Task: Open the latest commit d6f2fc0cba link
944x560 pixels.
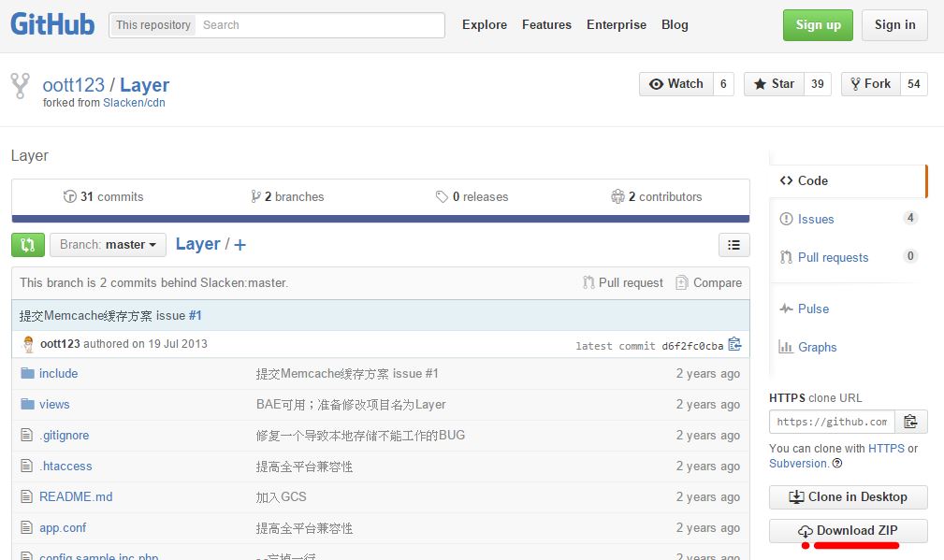Action: click(x=692, y=346)
